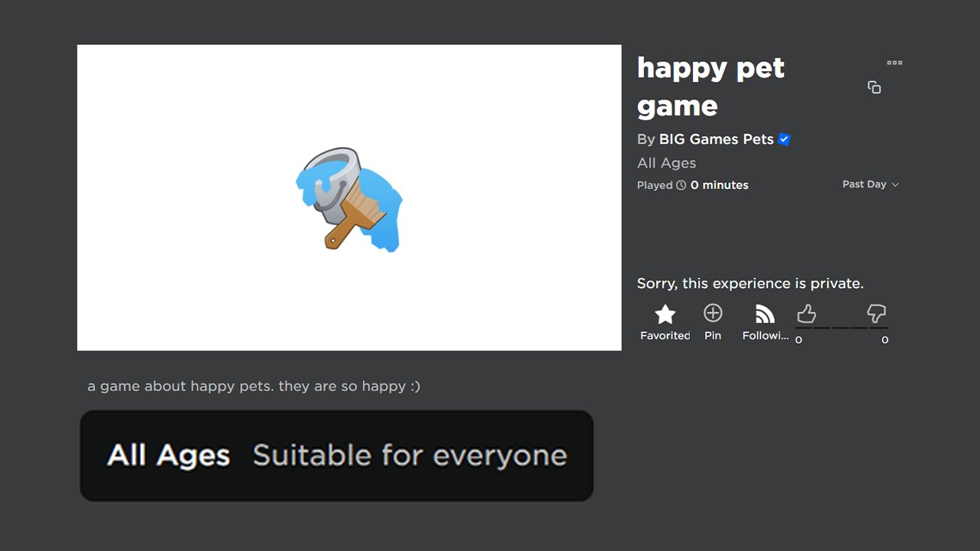Click the clock icon next to Played
Screen dimensions: 980x551
[x=681, y=185]
